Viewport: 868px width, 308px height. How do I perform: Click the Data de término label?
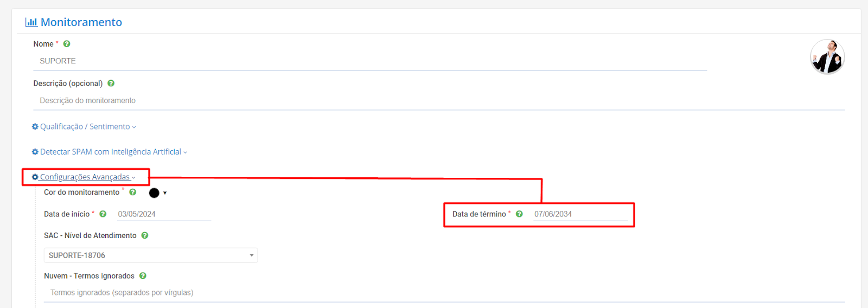[479, 214]
